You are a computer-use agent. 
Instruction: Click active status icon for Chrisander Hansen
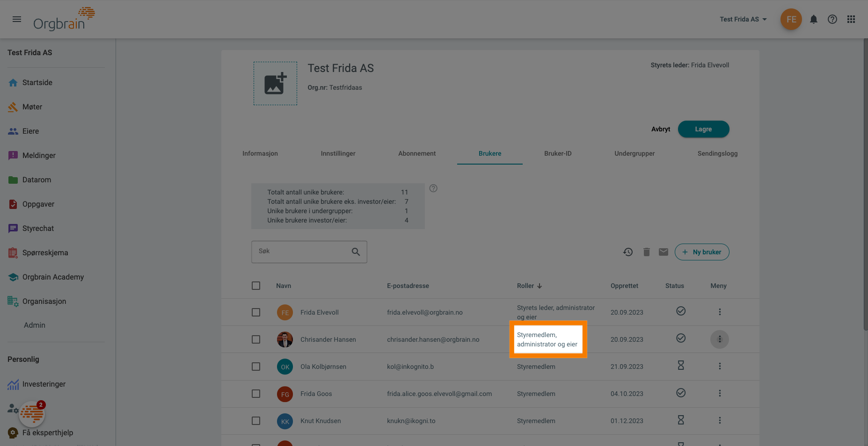coord(681,338)
